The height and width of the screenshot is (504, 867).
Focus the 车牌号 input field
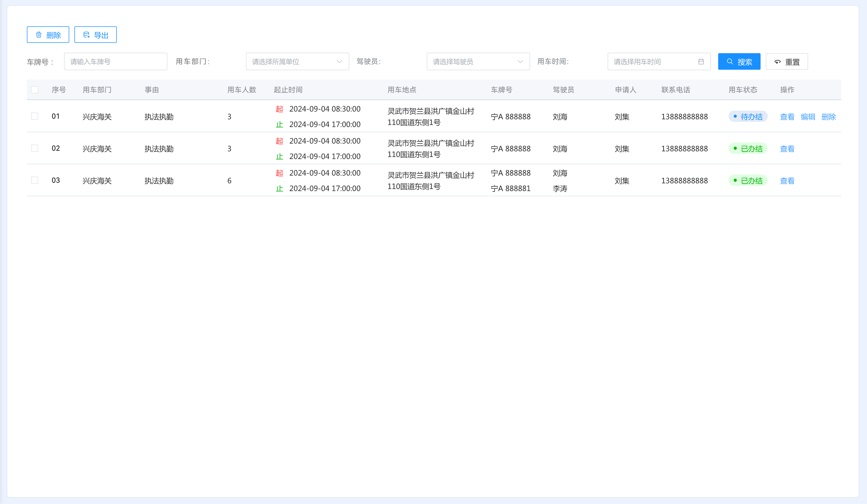(115, 61)
